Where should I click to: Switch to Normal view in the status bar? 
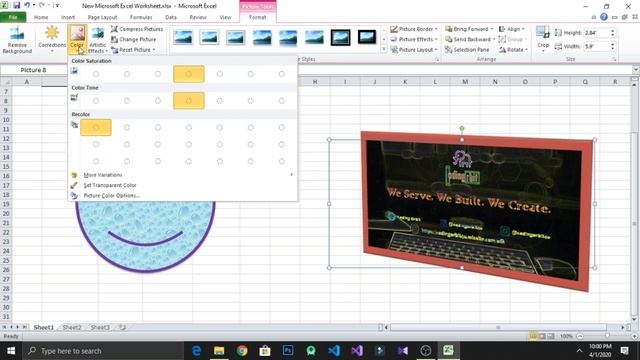pos(533,336)
